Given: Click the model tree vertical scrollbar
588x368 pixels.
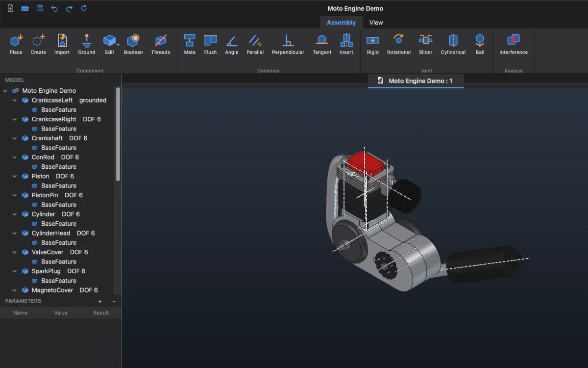Looking at the screenshot, I should pos(118,134).
